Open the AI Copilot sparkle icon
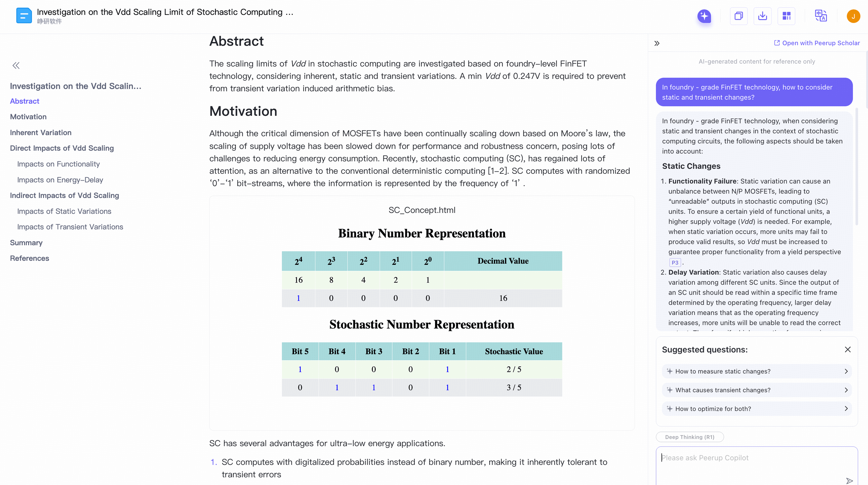Image resolution: width=868 pixels, height=485 pixels. 704,16
